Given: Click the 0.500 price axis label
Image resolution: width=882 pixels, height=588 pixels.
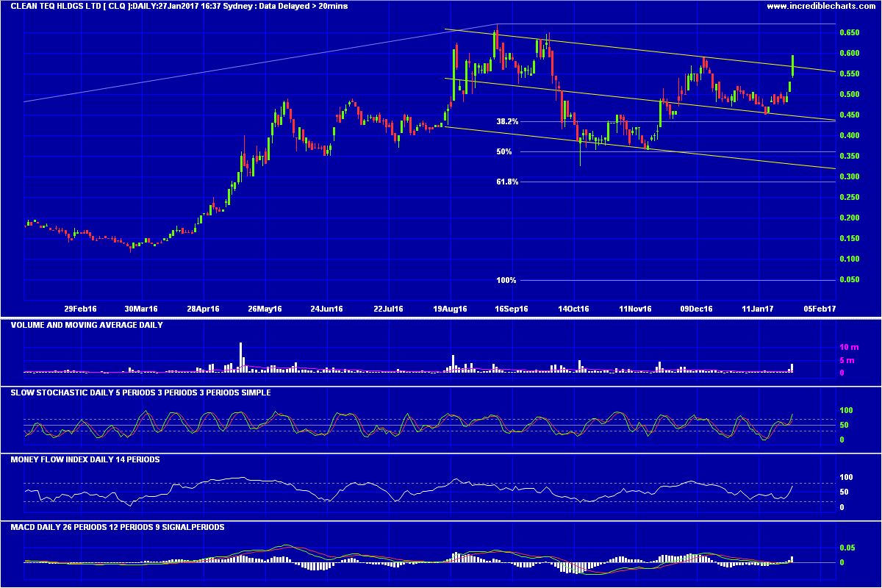Looking at the screenshot, I should tap(849, 95).
